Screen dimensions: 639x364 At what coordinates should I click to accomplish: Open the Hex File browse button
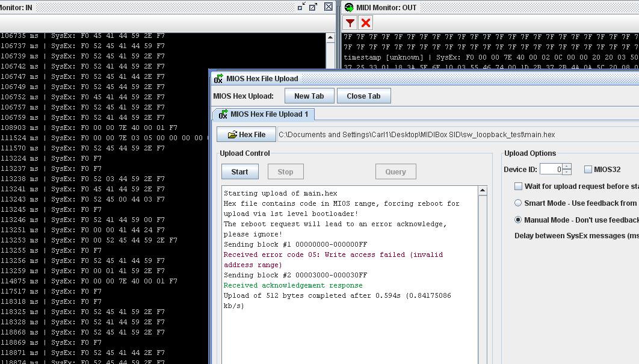coord(246,135)
